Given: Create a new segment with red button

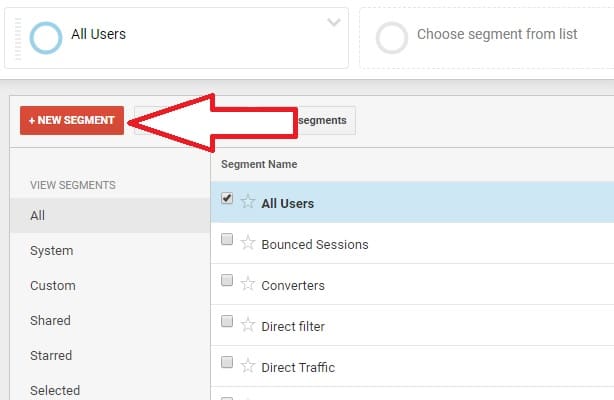Looking at the screenshot, I should [72, 120].
